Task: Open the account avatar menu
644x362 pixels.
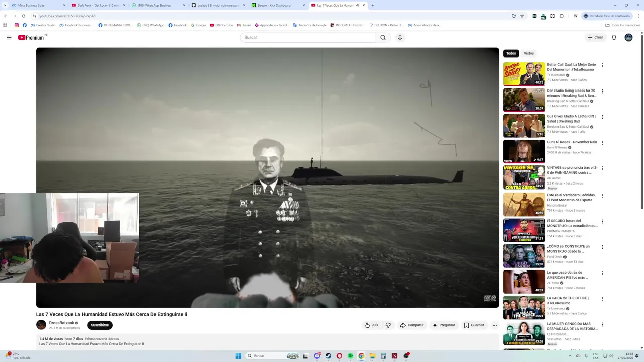Action: (628, 37)
